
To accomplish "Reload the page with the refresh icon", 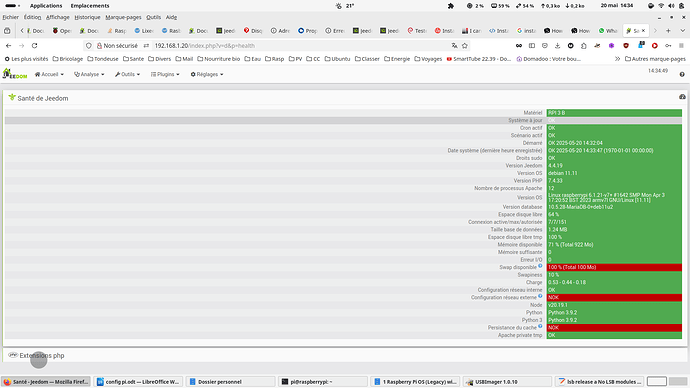I will click(34, 45).
